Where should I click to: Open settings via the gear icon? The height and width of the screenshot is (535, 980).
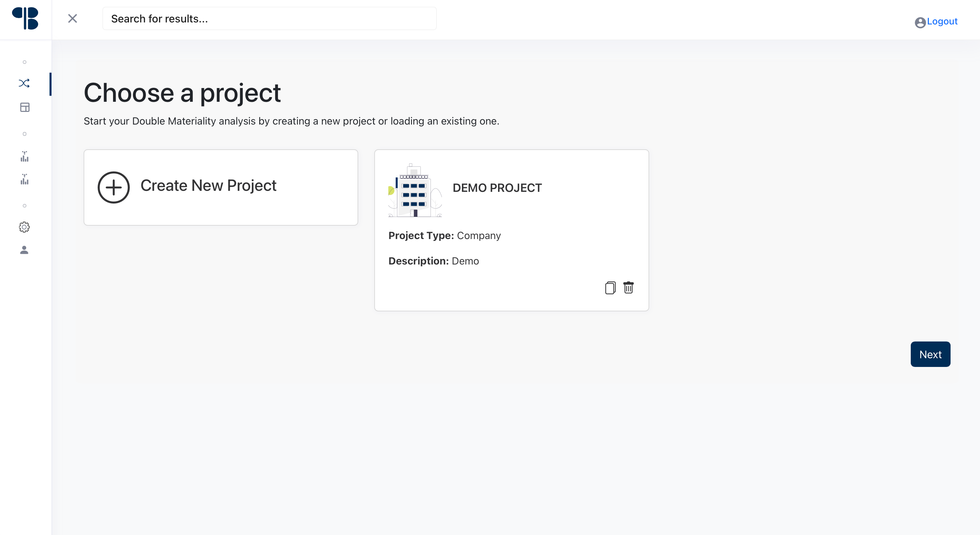point(24,227)
